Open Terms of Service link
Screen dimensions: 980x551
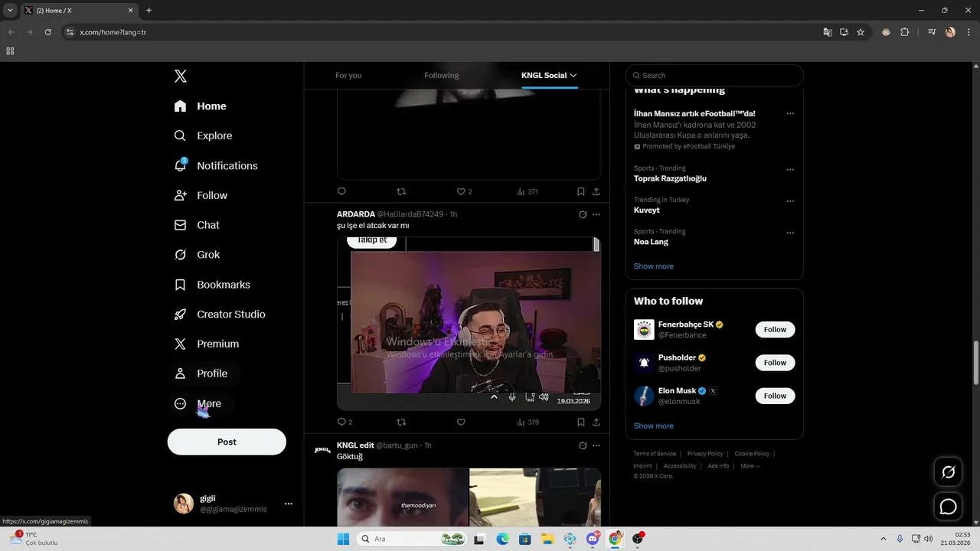click(655, 454)
